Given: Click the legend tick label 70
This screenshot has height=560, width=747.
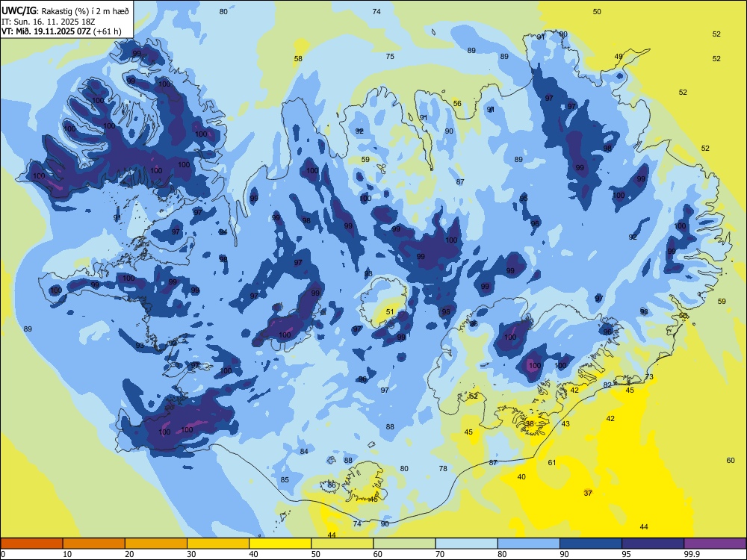Looking at the screenshot, I should (x=440, y=554).
